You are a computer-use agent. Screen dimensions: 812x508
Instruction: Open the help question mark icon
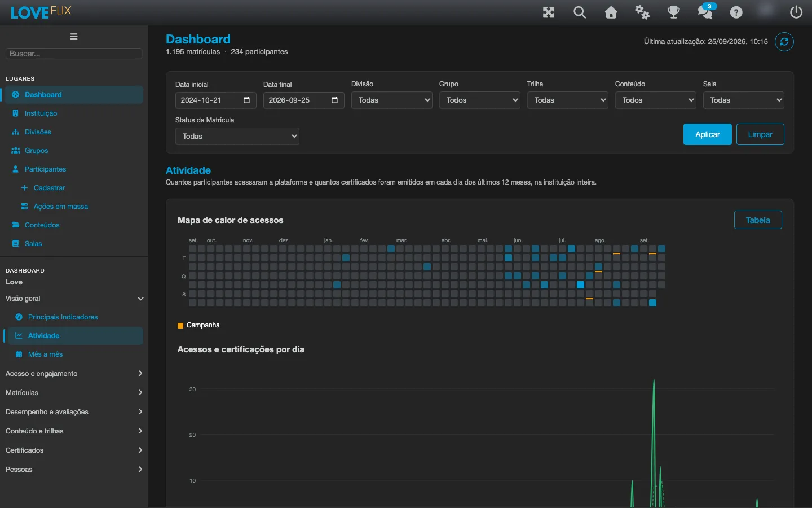[736, 12]
